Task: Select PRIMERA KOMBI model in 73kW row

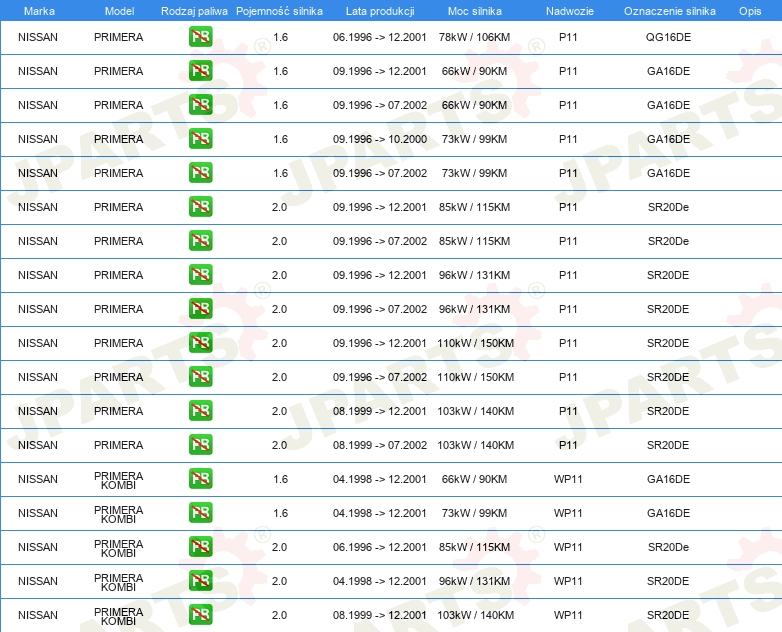Action: [118, 514]
